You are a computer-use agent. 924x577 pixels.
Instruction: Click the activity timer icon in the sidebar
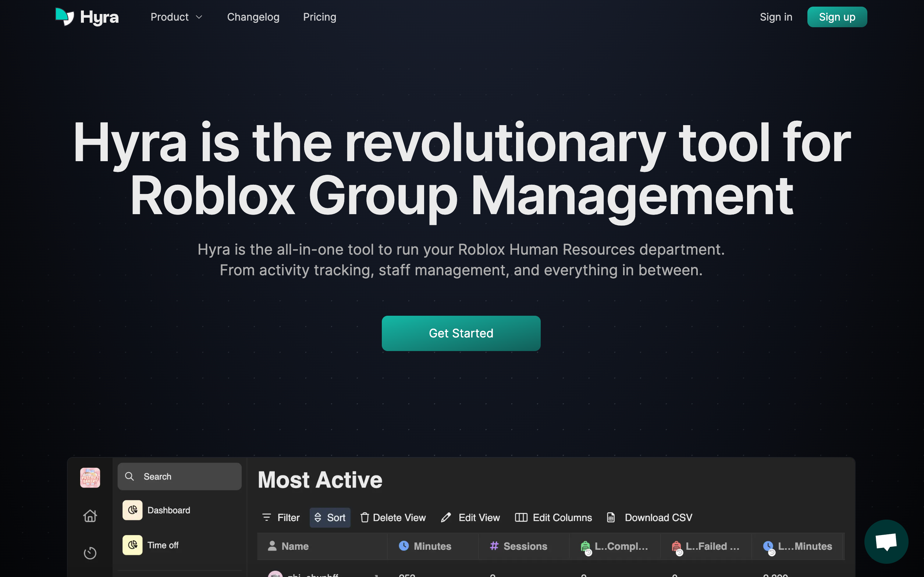coord(90,553)
